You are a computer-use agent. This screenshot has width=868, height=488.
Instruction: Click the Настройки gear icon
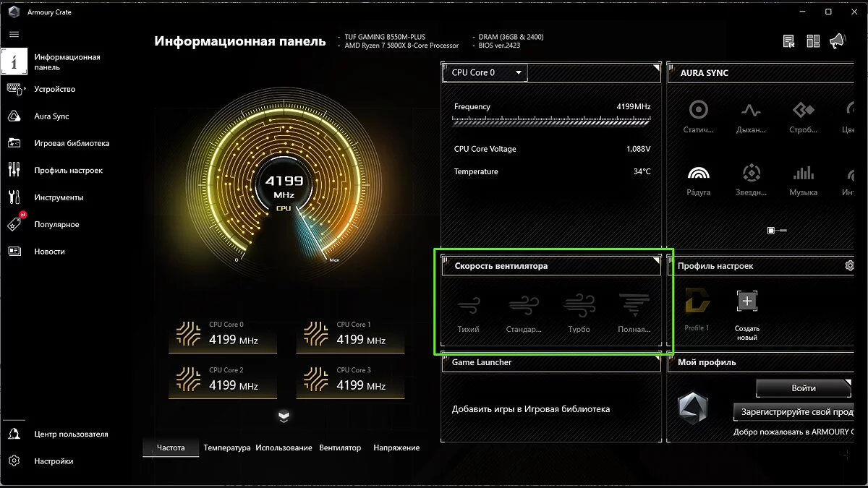(14, 461)
